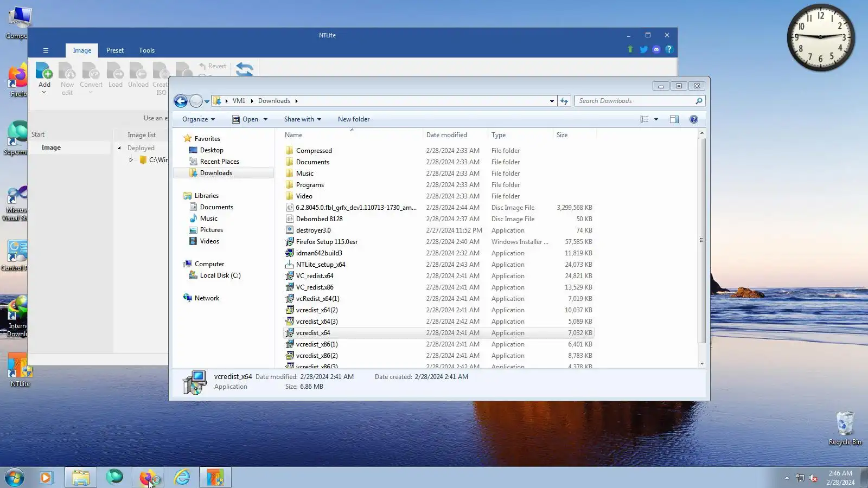This screenshot has height=488, width=868.
Task: Open the Organize dropdown menu
Action: [x=199, y=119]
